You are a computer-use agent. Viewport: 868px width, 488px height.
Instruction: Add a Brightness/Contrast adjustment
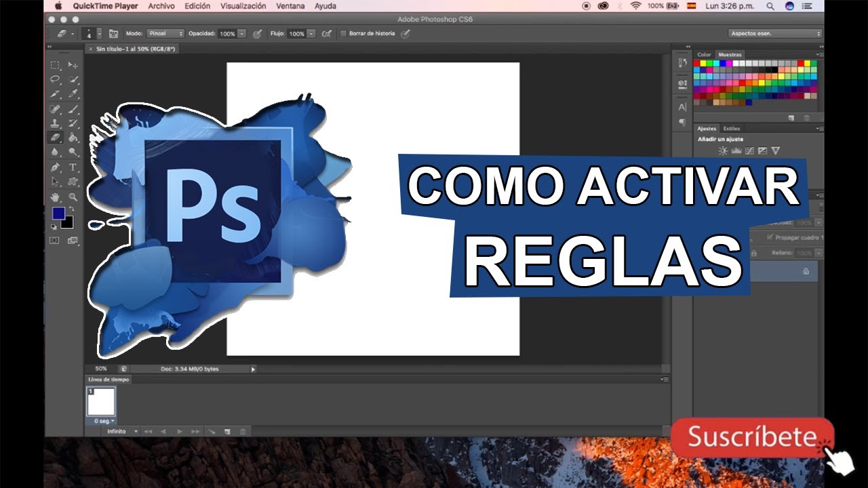723,150
